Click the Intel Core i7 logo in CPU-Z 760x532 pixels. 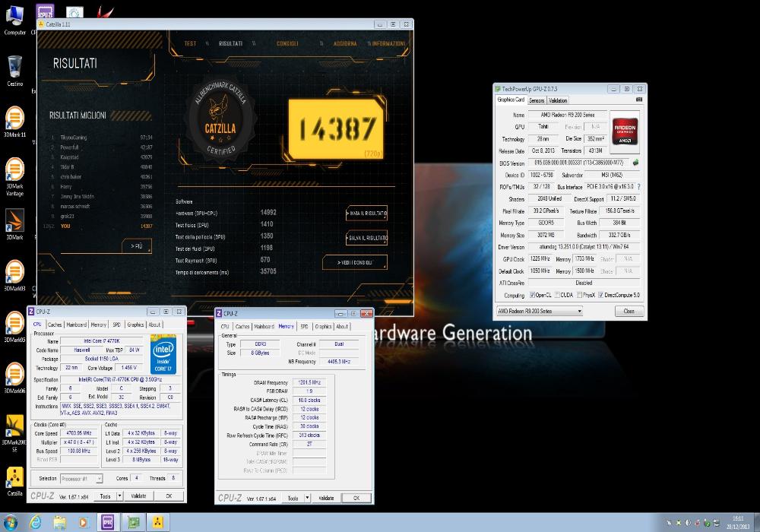point(163,355)
